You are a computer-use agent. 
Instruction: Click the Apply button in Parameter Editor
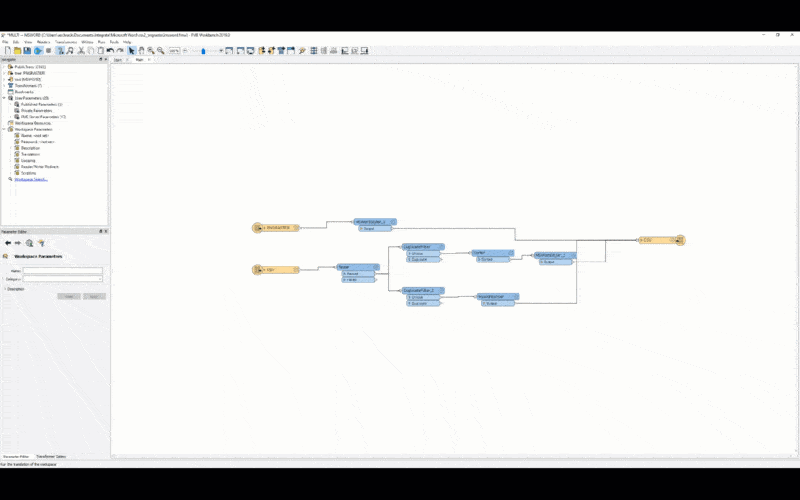point(94,297)
